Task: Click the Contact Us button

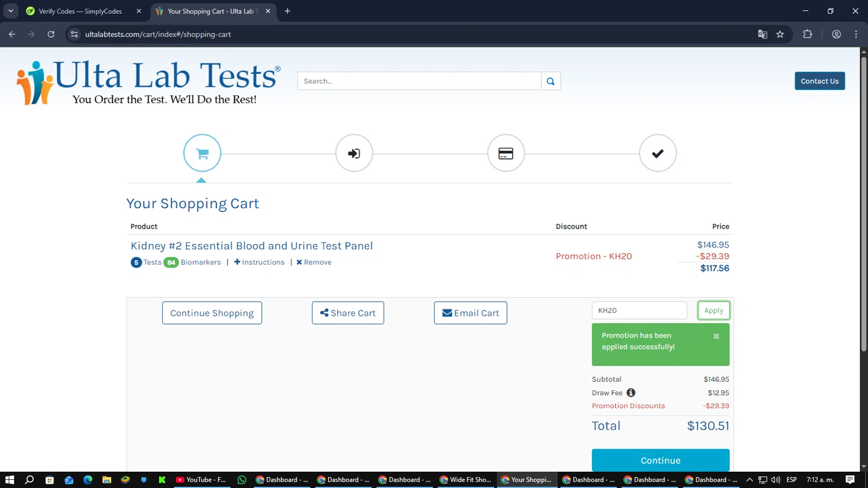Action: pos(819,81)
